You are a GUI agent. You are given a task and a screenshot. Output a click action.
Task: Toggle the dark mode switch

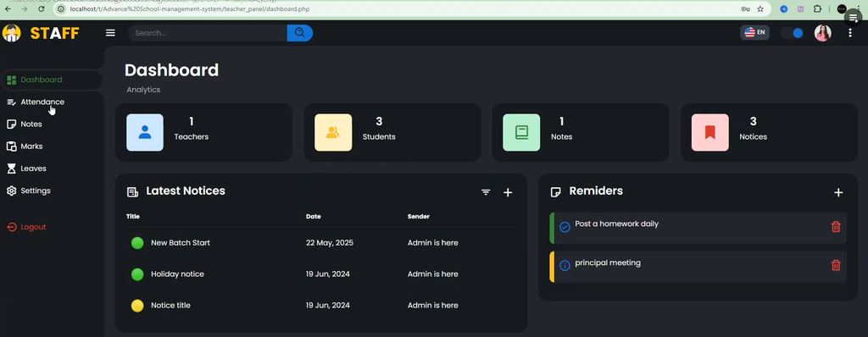793,33
